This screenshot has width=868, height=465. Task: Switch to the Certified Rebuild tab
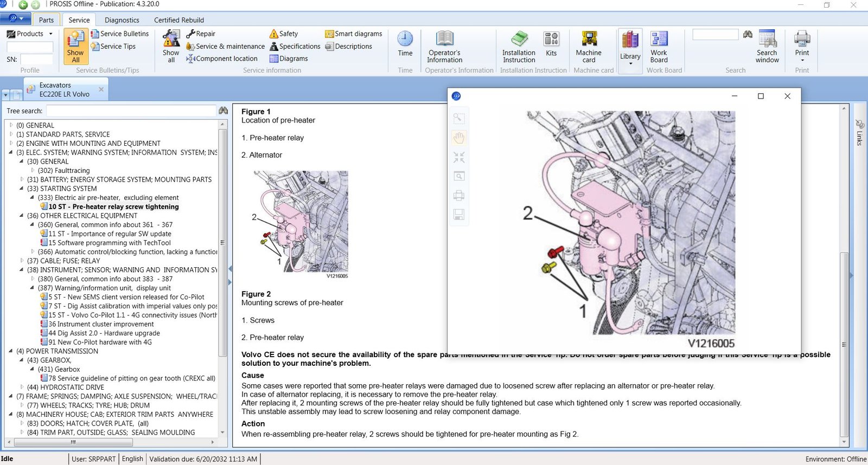(179, 20)
